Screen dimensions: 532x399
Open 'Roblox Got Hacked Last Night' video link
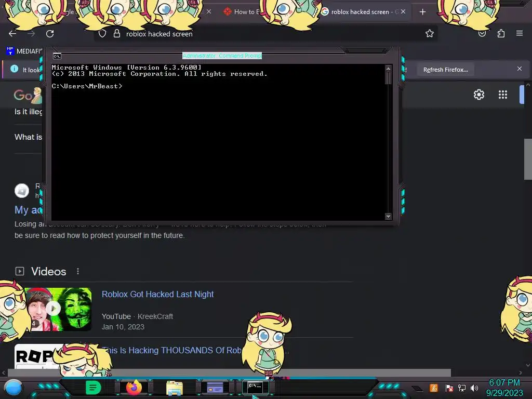(x=158, y=294)
